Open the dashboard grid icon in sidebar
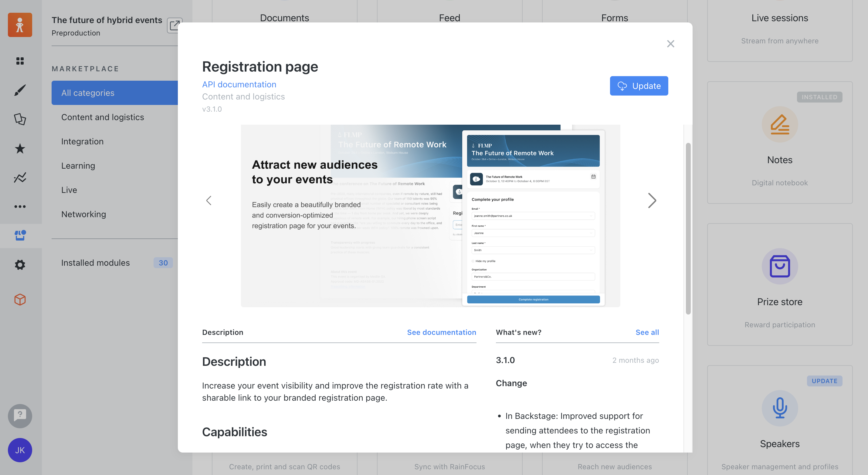 tap(20, 61)
